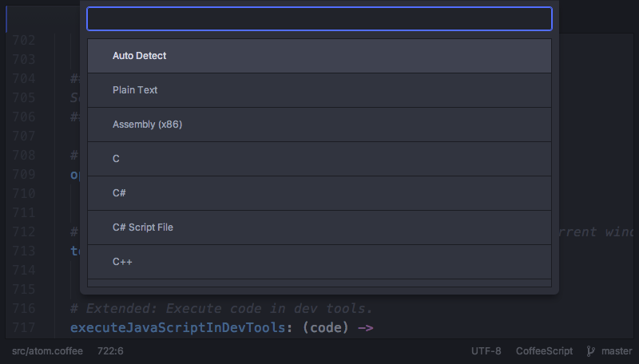Click the master branch name
The image size is (639, 364).
[616, 351]
